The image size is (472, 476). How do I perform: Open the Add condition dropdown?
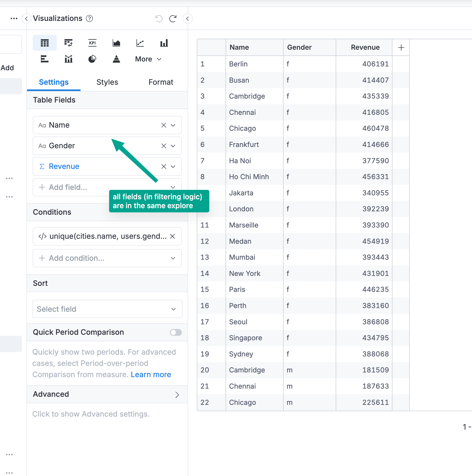click(107, 258)
